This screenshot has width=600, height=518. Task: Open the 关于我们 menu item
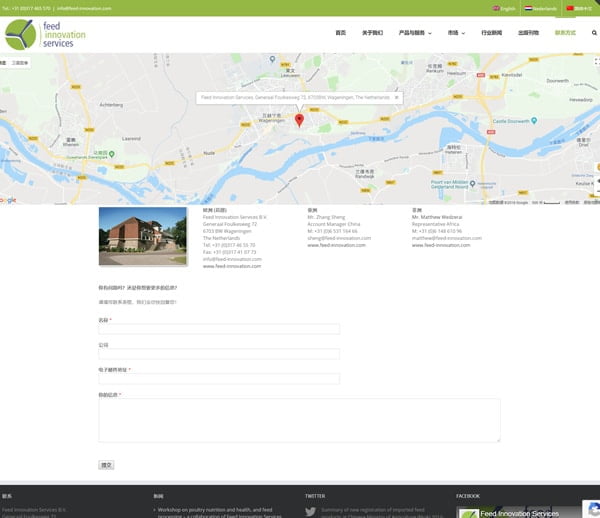[x=372, y=33]
